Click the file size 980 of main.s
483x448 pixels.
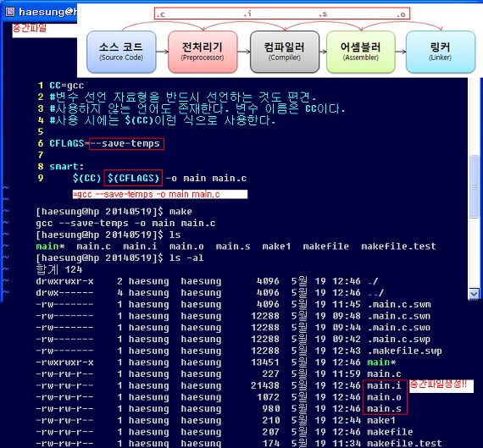pos(271,409)
